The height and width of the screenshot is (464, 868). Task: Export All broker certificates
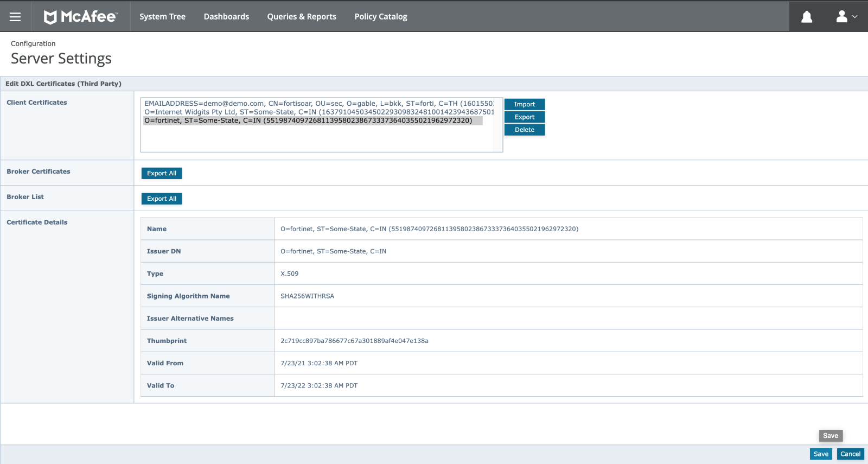coord(162,173)
